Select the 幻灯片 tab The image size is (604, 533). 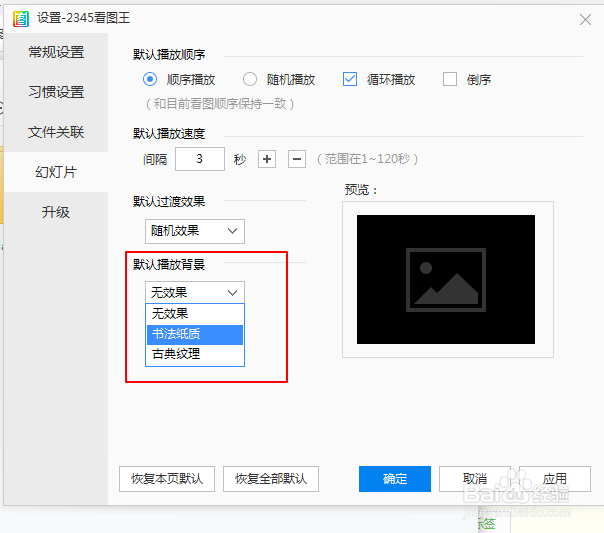click(x=56, y=172)
